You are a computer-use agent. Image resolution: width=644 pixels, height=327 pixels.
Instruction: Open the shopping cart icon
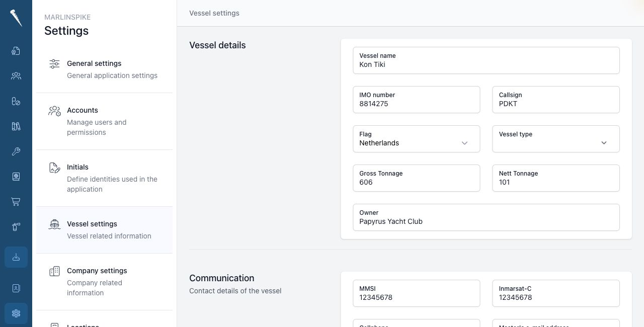16,202
